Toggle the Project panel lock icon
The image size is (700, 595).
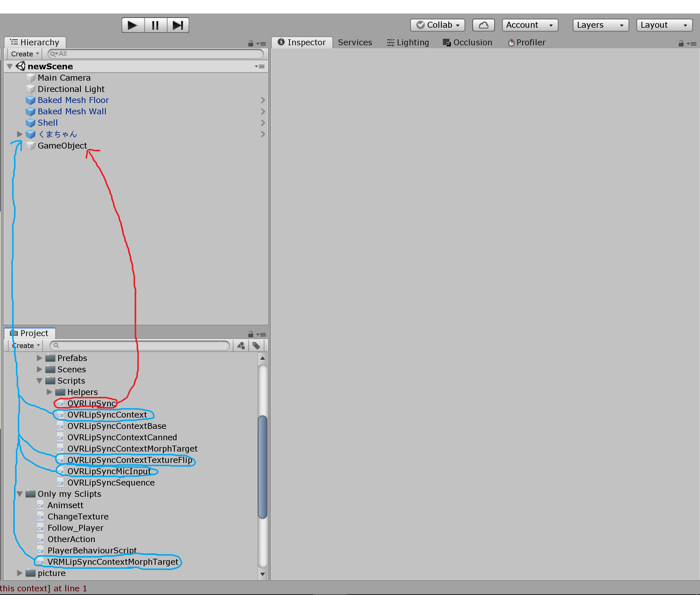tap(251, 334)
